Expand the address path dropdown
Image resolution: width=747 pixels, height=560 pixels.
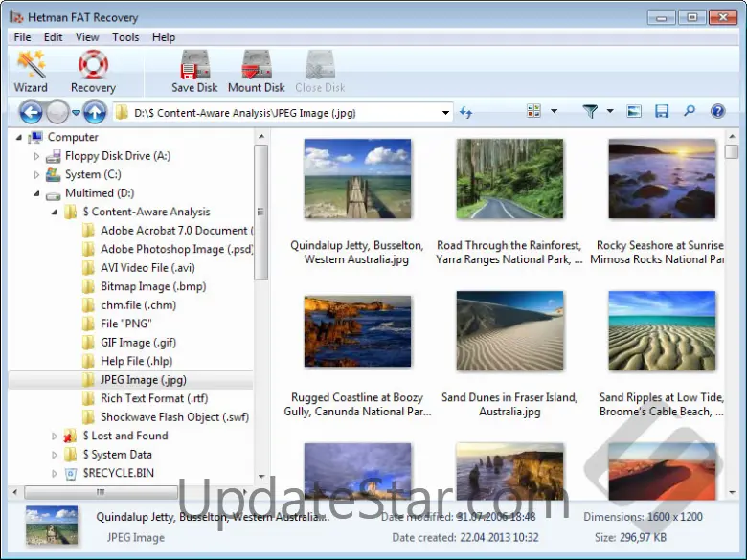[445, 113]
